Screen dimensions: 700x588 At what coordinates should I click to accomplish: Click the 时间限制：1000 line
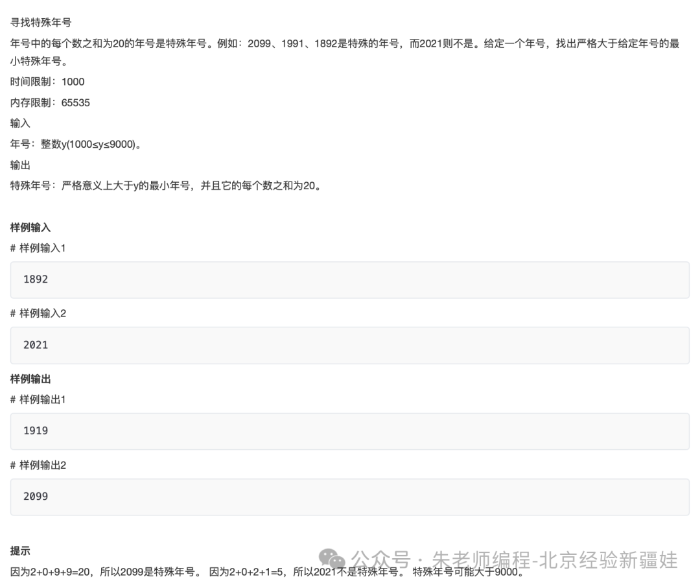(x=47, y=82)
